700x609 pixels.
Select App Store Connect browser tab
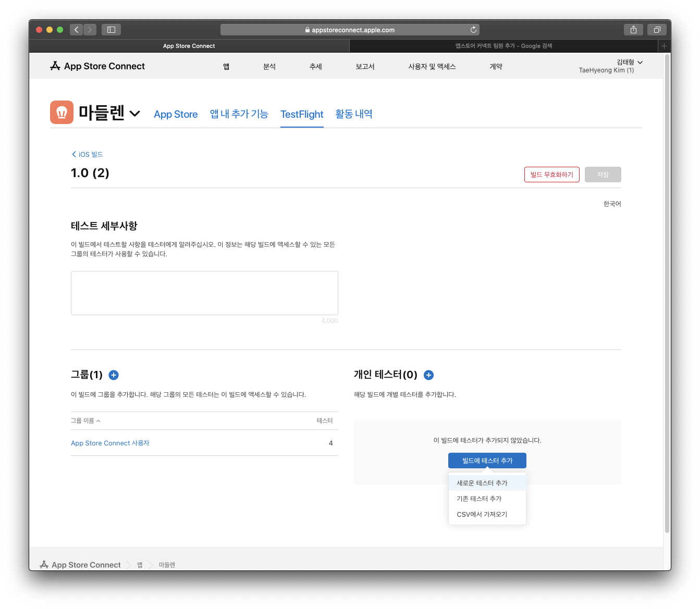[x=189, y=46]
